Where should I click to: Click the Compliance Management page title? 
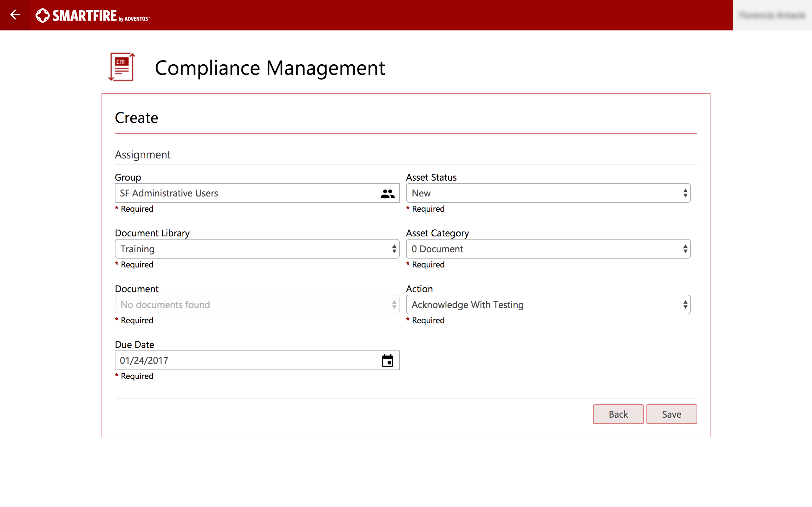[270, 68]
